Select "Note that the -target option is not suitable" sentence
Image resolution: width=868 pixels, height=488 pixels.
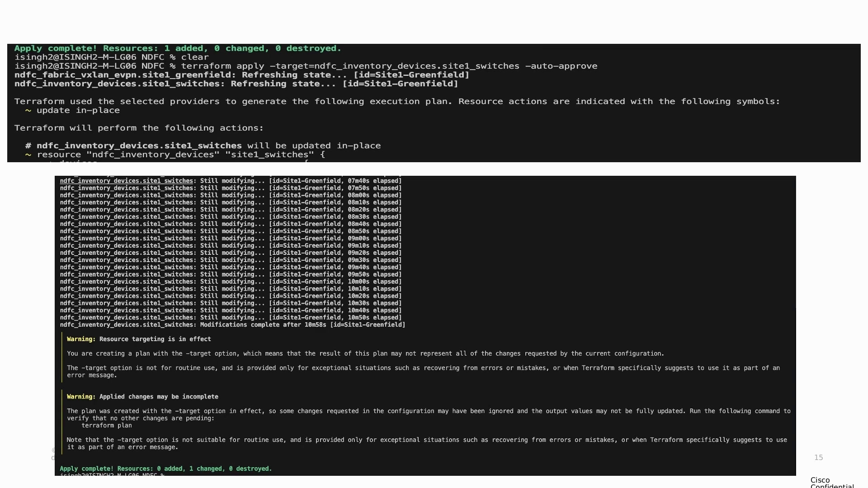click(427, 444)
